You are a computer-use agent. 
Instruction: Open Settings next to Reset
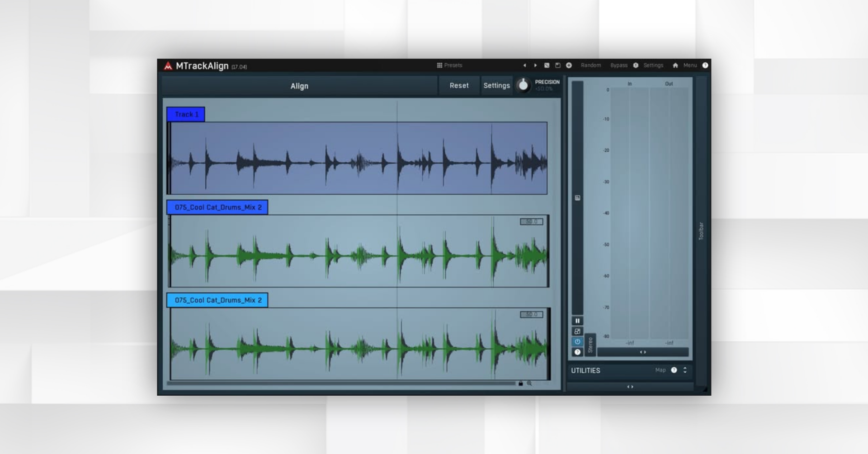[x=496, y=85]
